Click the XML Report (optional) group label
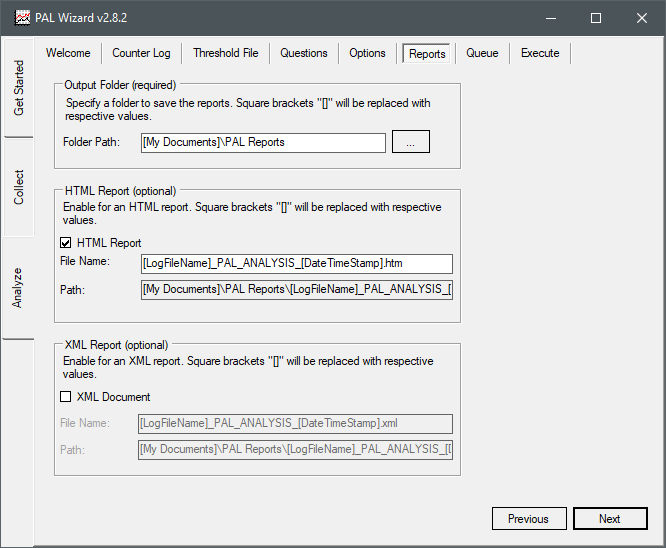The width and height of the screenshot is (666, 548). [116, 345]
